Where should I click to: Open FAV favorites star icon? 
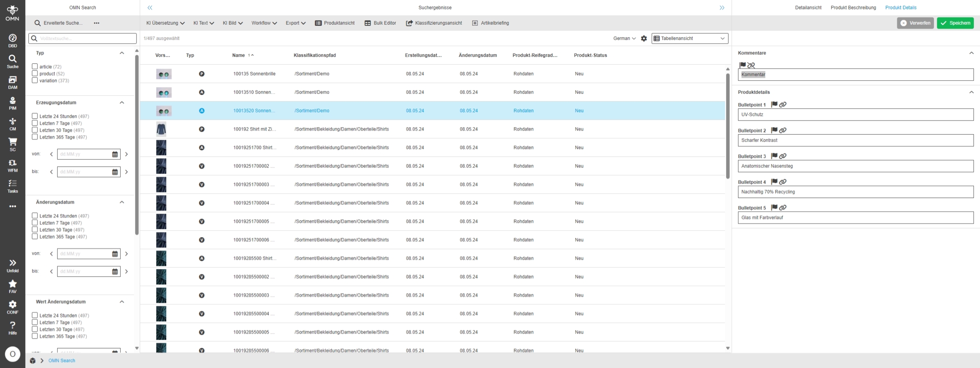[x=13, y=286]
